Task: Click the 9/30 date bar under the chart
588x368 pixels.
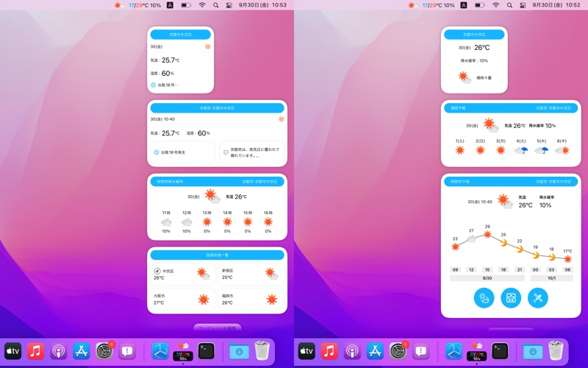Action: pos(487,278)
